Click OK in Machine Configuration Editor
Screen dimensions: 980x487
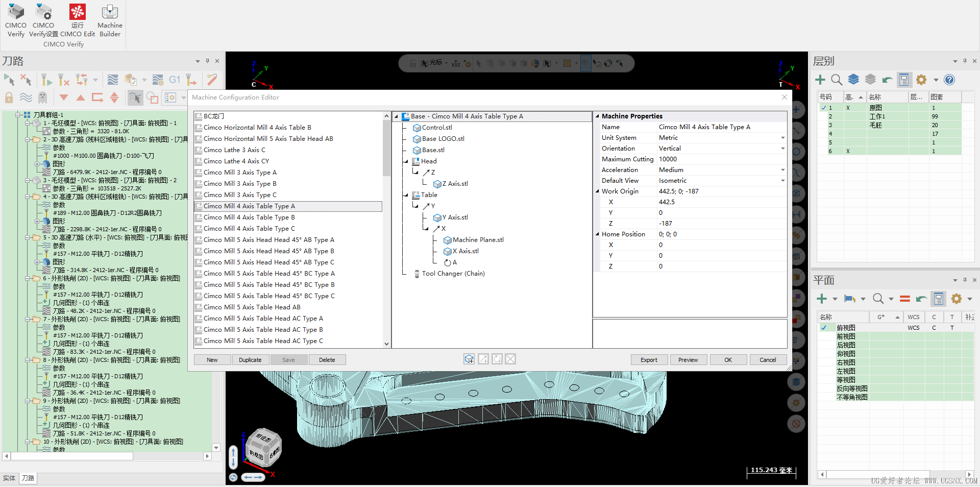pyautogui.click(x=728, y=360)
